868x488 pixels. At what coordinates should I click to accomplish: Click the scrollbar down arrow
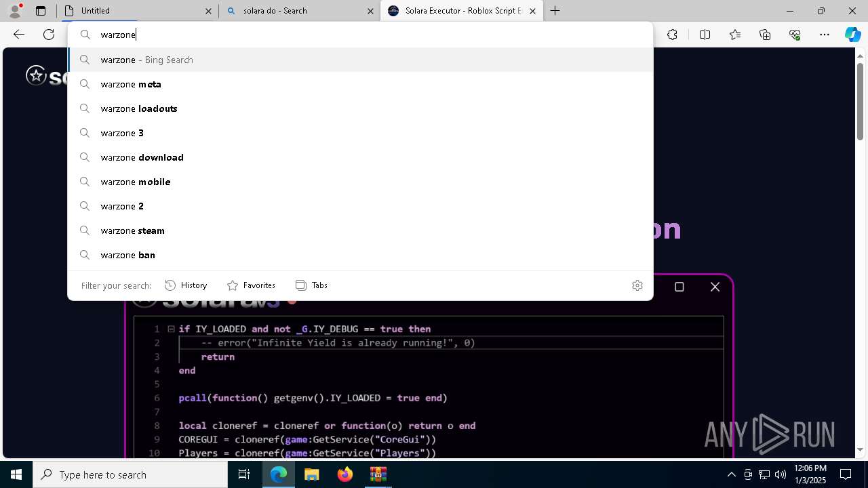(860, 449)
